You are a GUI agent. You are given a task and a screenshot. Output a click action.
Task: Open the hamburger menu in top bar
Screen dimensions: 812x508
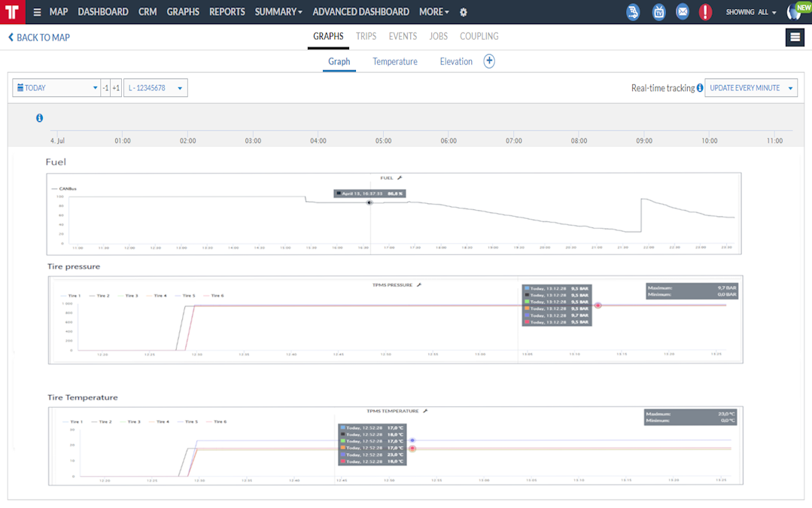tap(37, 12)
